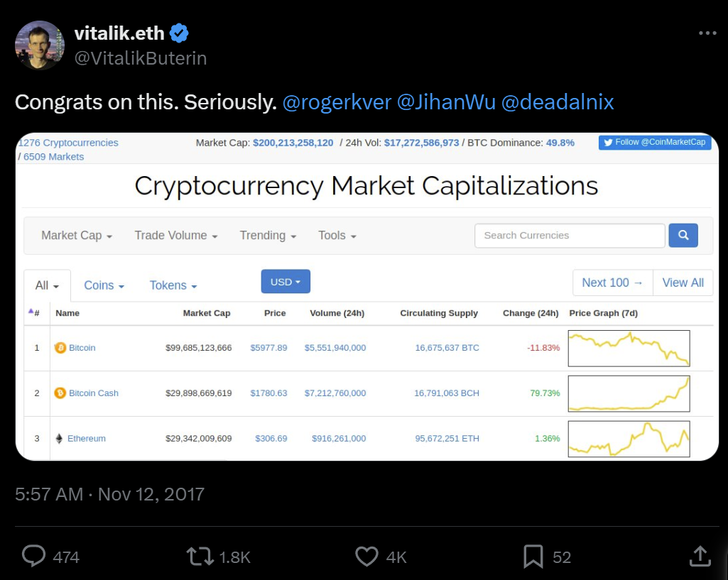Like the tweet with heart icon

(366, 557)
